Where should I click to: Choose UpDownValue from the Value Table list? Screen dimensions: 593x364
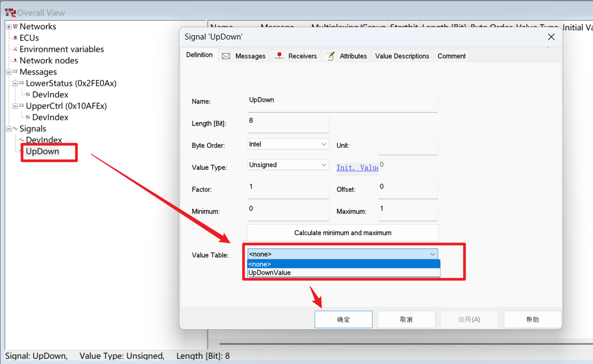point(270,273)
